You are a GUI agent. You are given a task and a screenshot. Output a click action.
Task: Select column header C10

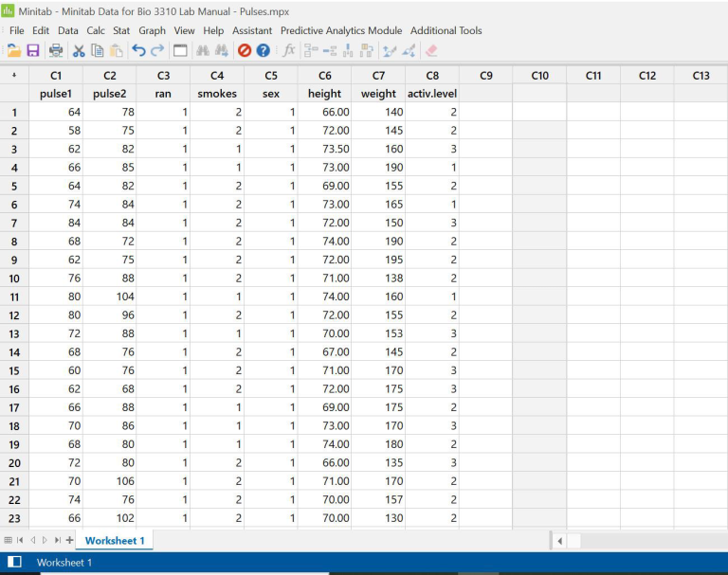(539, 76)
